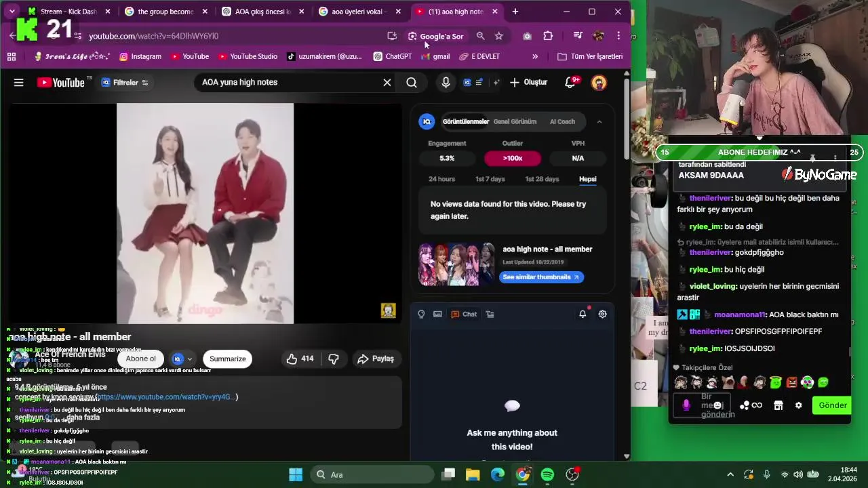
Task: Open the tab search dropdown arrow
Action: click(x=12, y=12)
